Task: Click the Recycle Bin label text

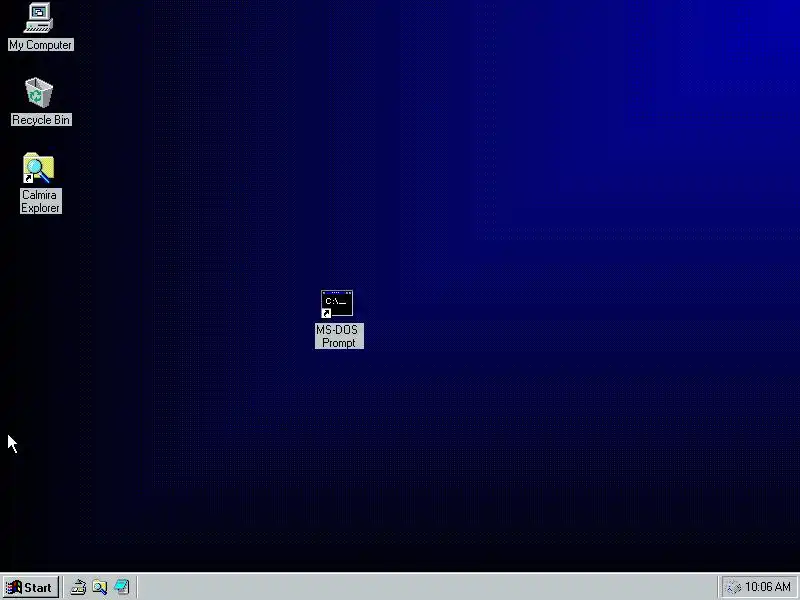Action: click(41, 120)
